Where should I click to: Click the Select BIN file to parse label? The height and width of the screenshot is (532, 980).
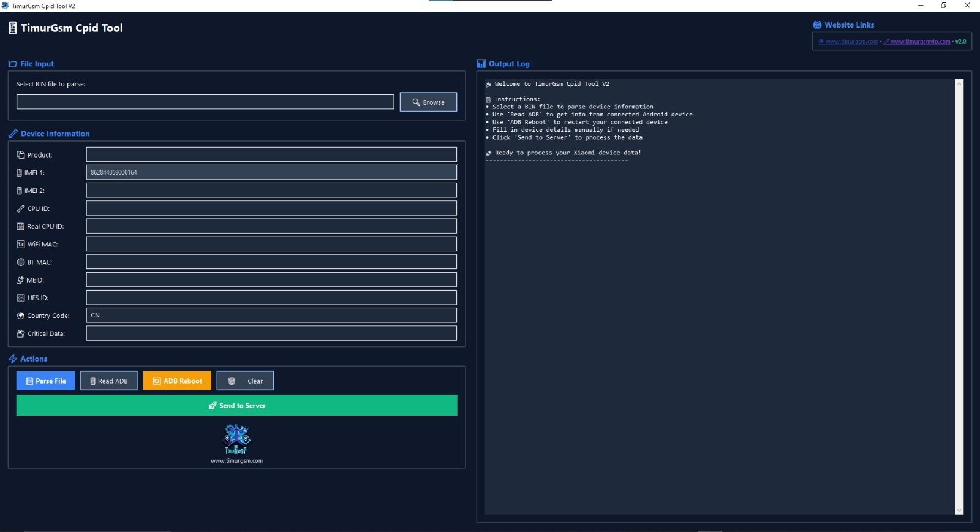click(51, 84)
